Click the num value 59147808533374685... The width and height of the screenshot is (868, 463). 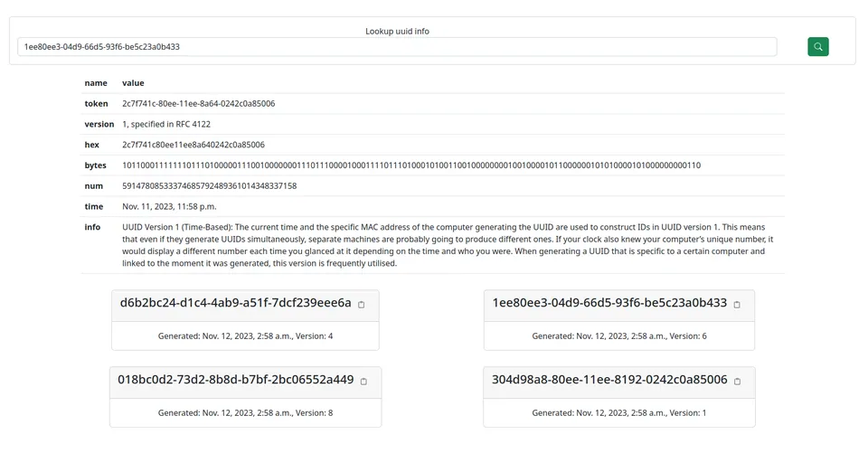209,185
